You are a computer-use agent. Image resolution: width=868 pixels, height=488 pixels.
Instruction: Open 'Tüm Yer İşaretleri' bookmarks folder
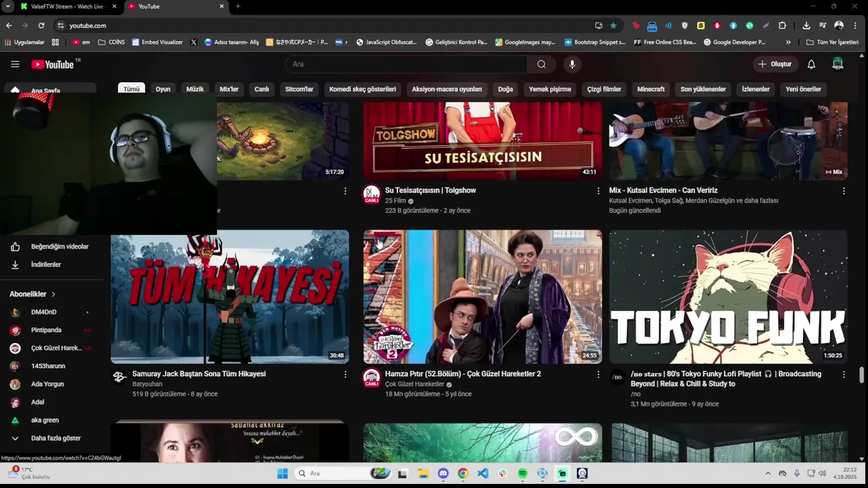pos(833,42)
